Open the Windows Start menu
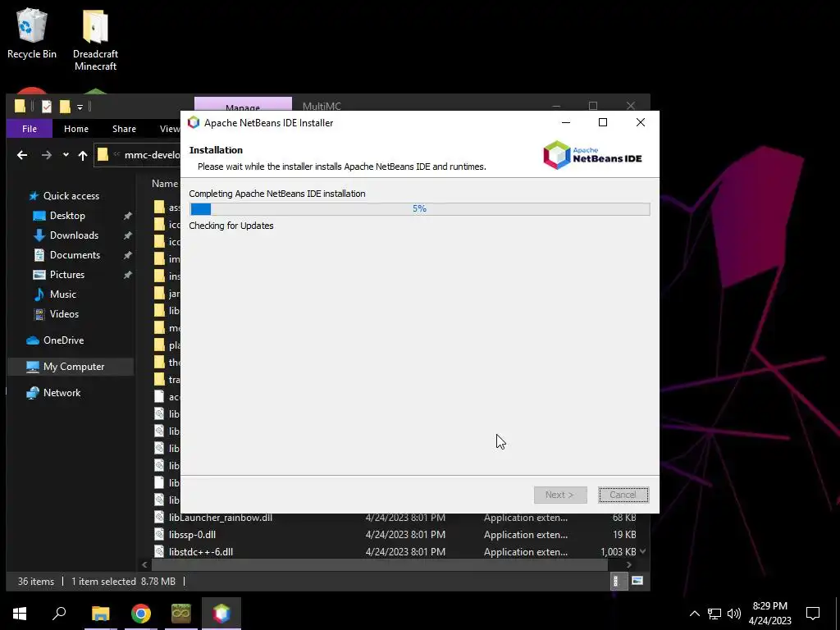This screenshot has height=630, width=840. pyautogui.click(x=20, y=614)
